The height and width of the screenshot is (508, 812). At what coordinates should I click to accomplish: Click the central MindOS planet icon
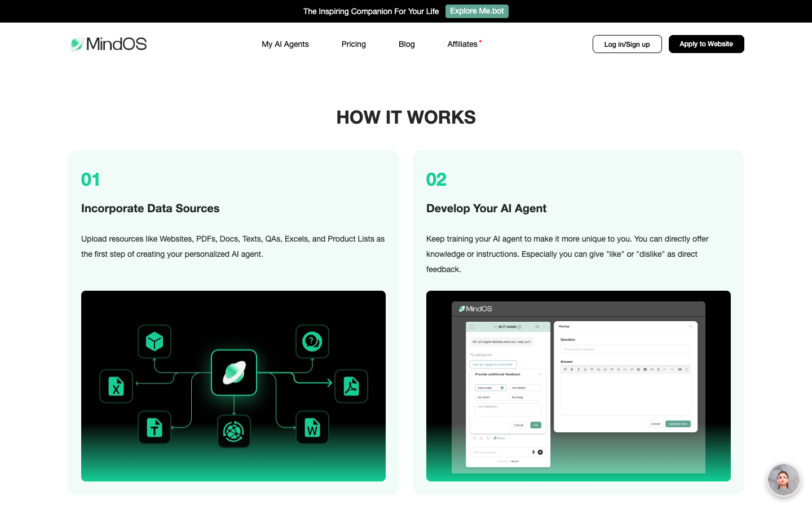tap(234, 373)
